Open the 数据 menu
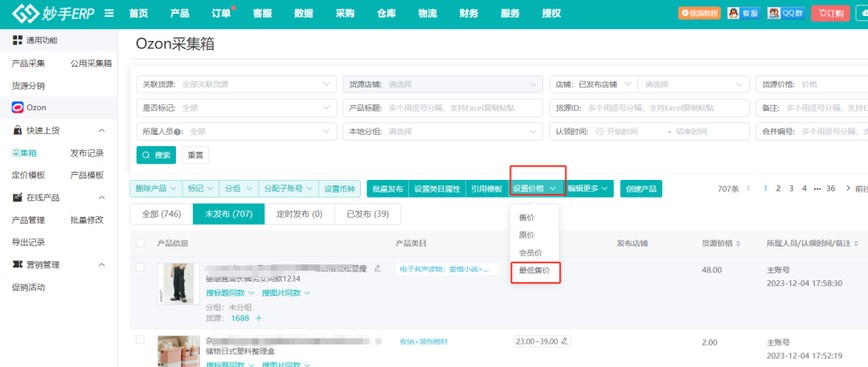This screenshot has width=868, height=367. coord(304,14)
